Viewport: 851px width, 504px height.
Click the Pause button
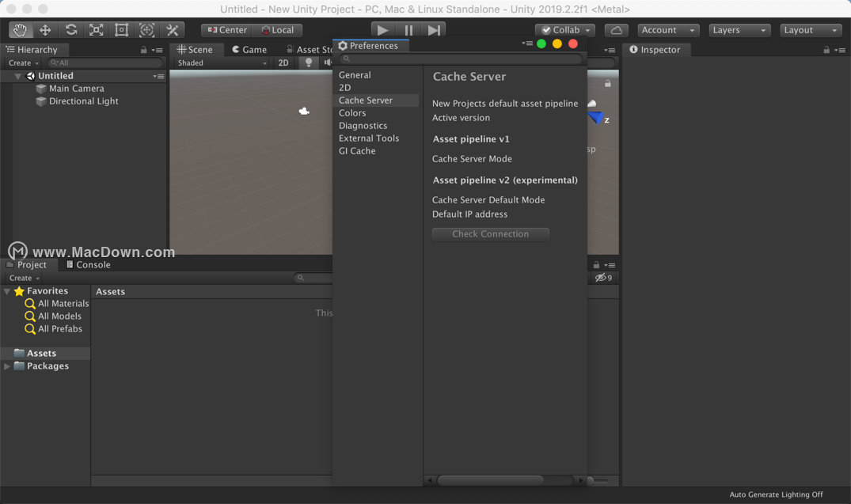408,30
